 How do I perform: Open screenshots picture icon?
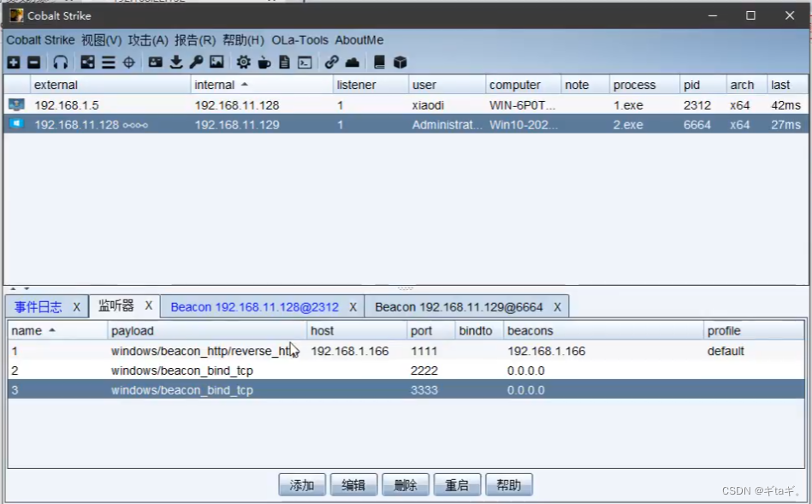point(216,62)
